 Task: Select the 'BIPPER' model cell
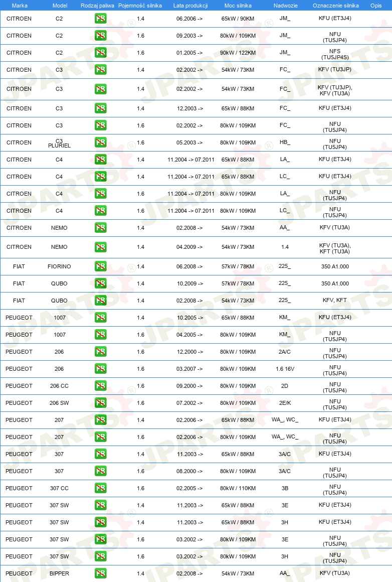[x=59, y=573]
